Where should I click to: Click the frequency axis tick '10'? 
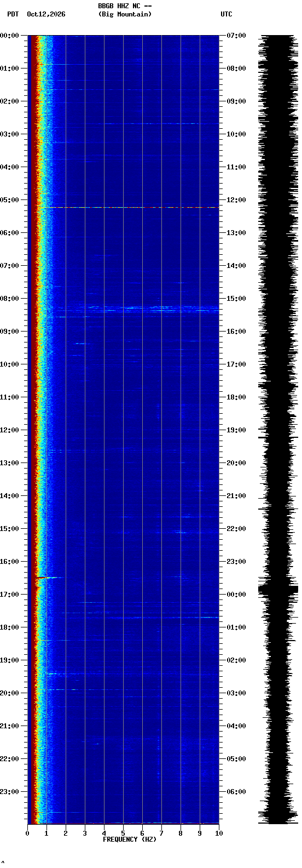pos(219,833)
